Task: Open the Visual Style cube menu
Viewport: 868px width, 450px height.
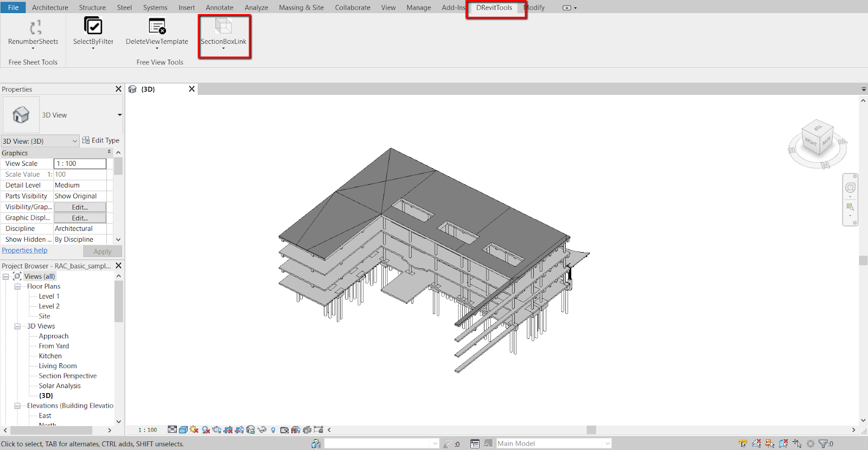Action: (183, 430)
